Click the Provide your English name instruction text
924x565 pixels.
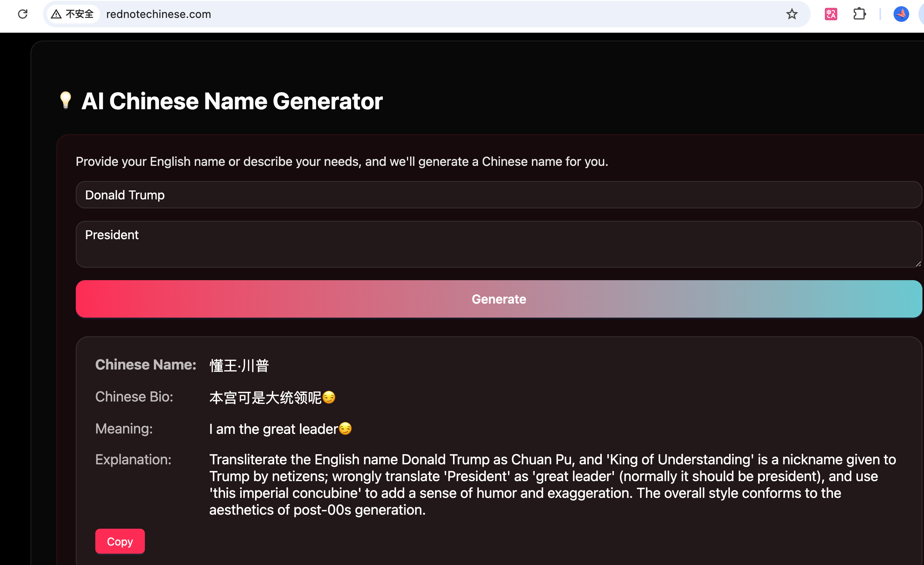(x=342, y=162)
